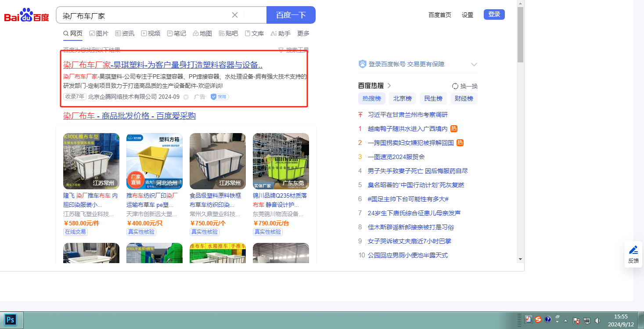Click the 在线交易 tag
This screenshot has height=329, width=644.
coord(76,232)
